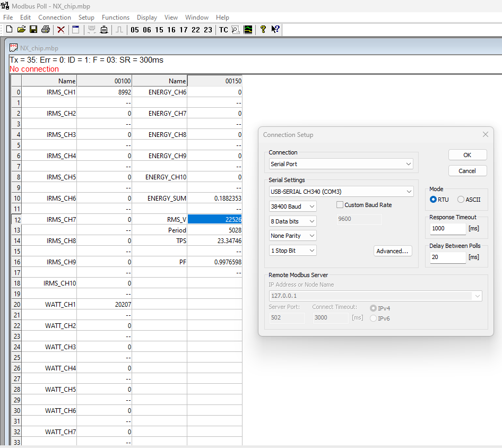Open the Functions menu
The width and height of the screenshot is (502, 448).
coord(115,18)
